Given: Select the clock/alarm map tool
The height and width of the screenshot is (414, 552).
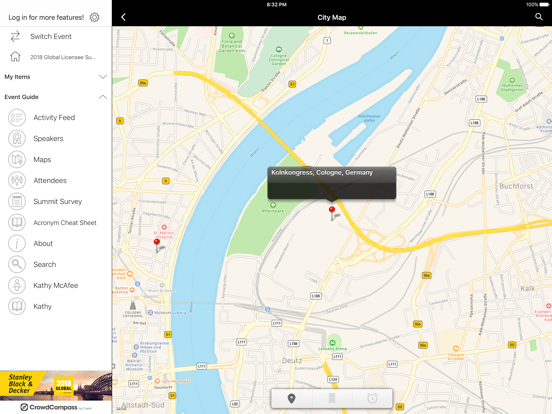Looking at the screenshot, I should point(372,399).
